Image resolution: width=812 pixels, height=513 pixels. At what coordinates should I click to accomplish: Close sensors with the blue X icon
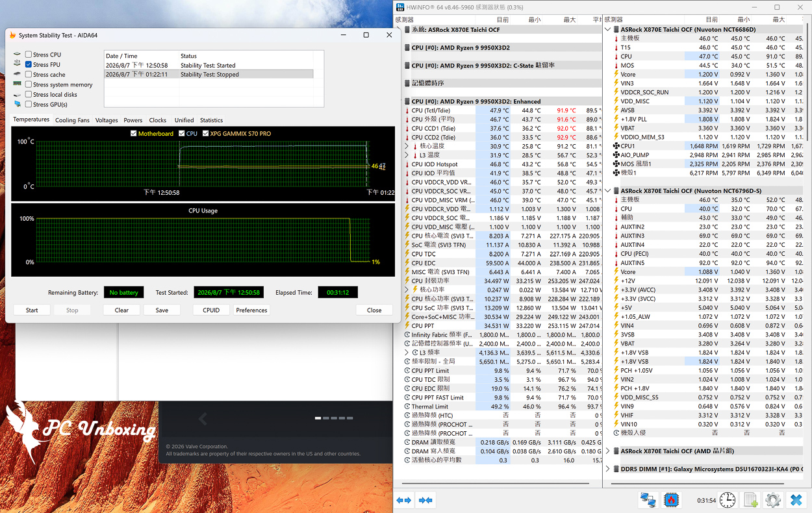pos(796,500)
